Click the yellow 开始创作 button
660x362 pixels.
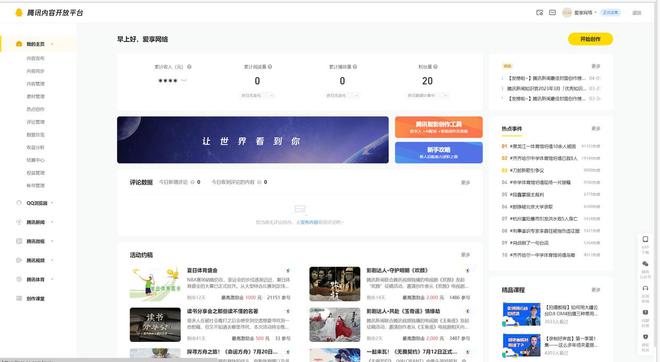pos(590,39)
